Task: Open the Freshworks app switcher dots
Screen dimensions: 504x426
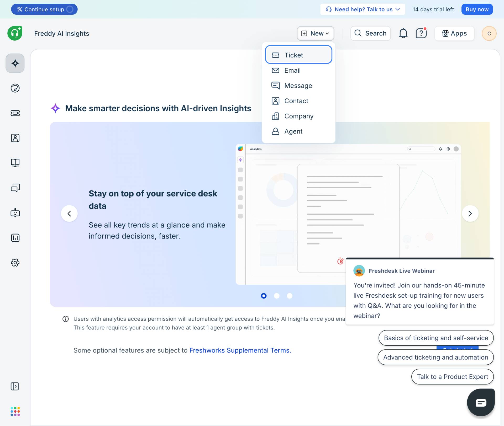Action: pyautogui.click(x=15, y=411)
